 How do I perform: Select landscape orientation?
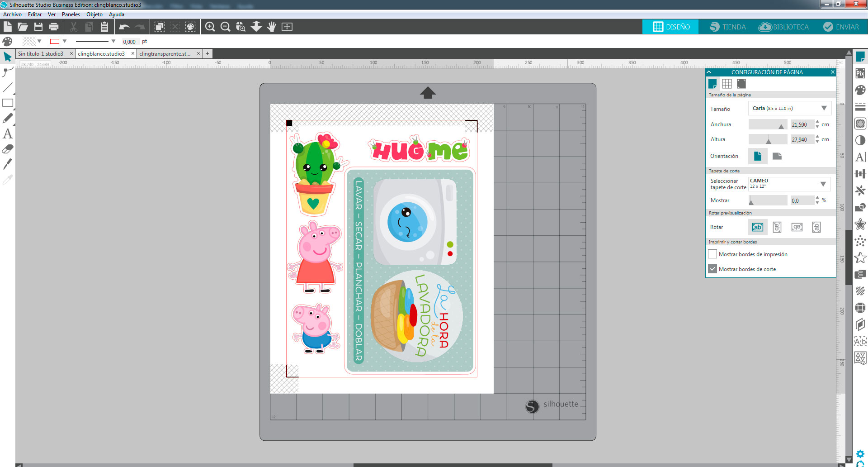(x=777, y=156)
